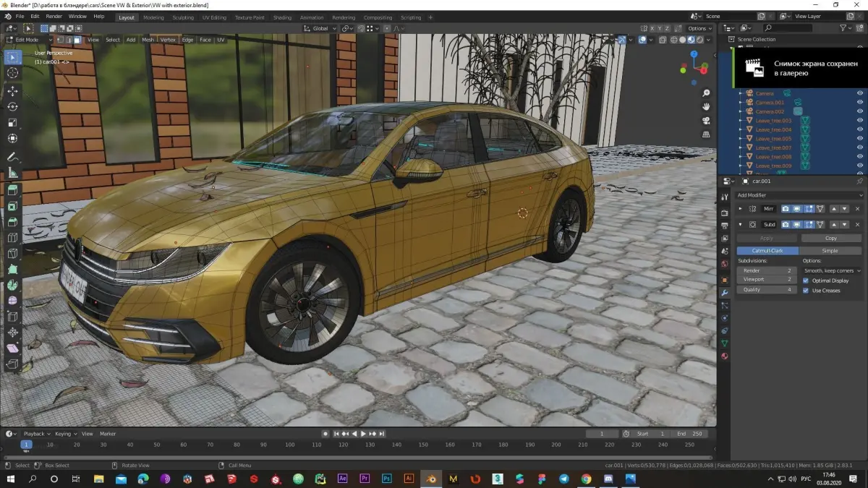
Task: Select the Extrude Region tool
Action: click(x=13, y=190)
